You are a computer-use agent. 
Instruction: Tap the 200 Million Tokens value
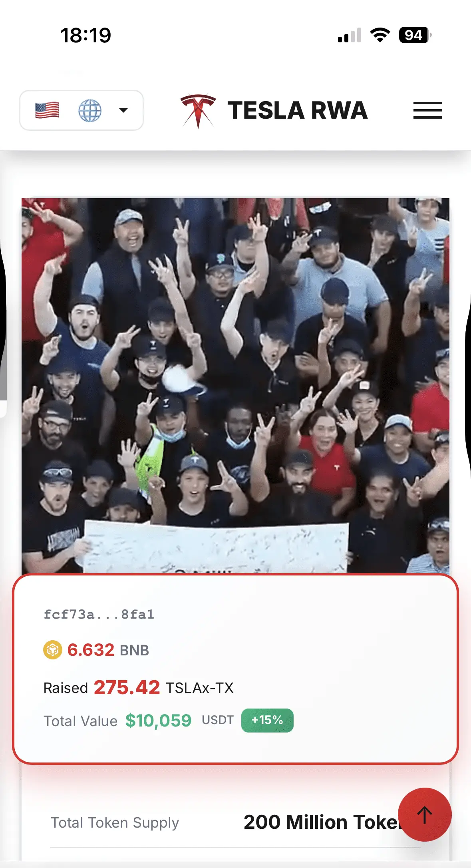[321, 822]
